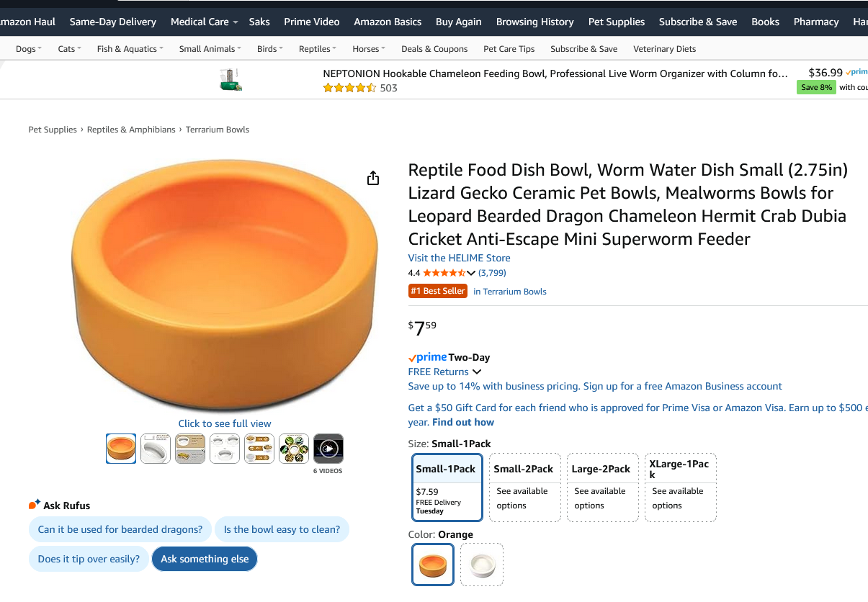
Task: Open the feeder insects thumbnail image
Action: click(294, 449)
